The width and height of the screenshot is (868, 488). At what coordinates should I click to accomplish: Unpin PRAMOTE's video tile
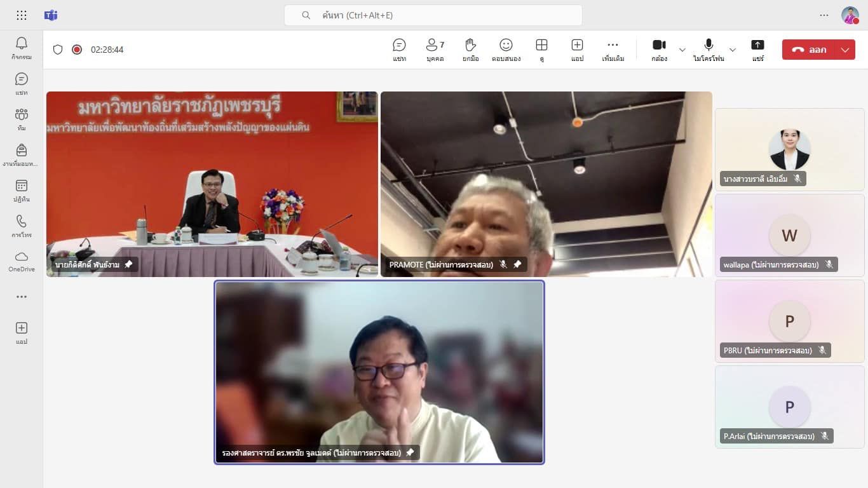click(x=517, y=264)
